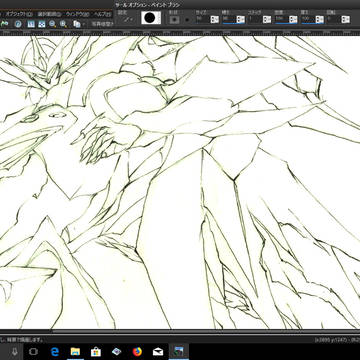Launch Firefox from the taskbar

click(137, 351)
